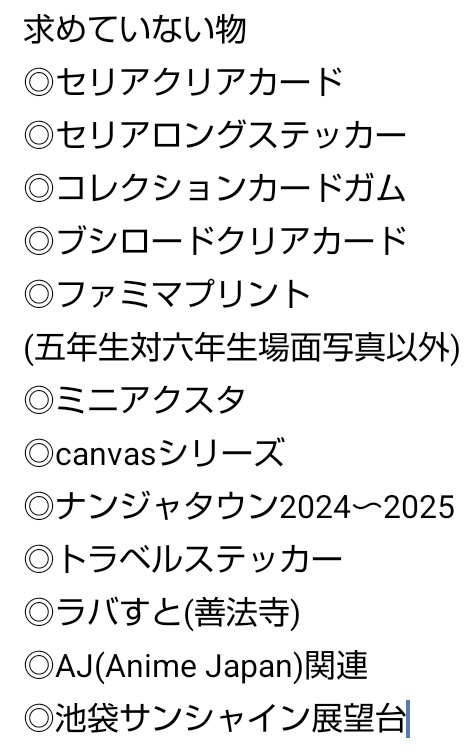Click the トラベルステッカー text
This screenshot has width=475, height=755.
click(199, 560)
